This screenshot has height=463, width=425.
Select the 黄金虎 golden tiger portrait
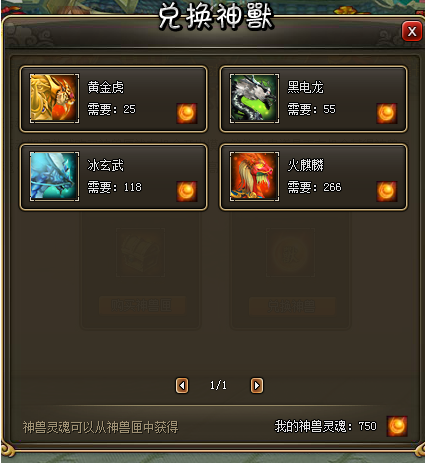pyautogui.click(x=54, y=98)
